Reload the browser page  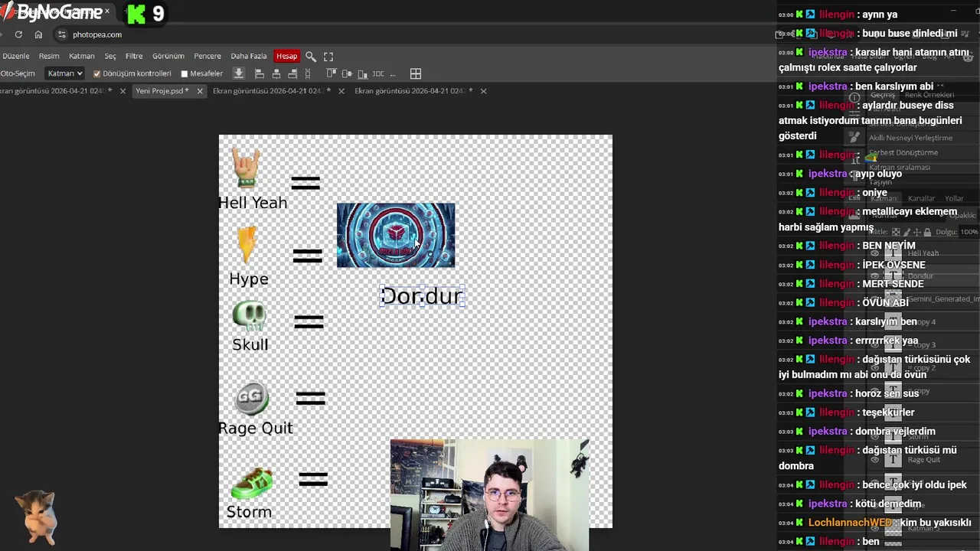(x=18, y=34)
